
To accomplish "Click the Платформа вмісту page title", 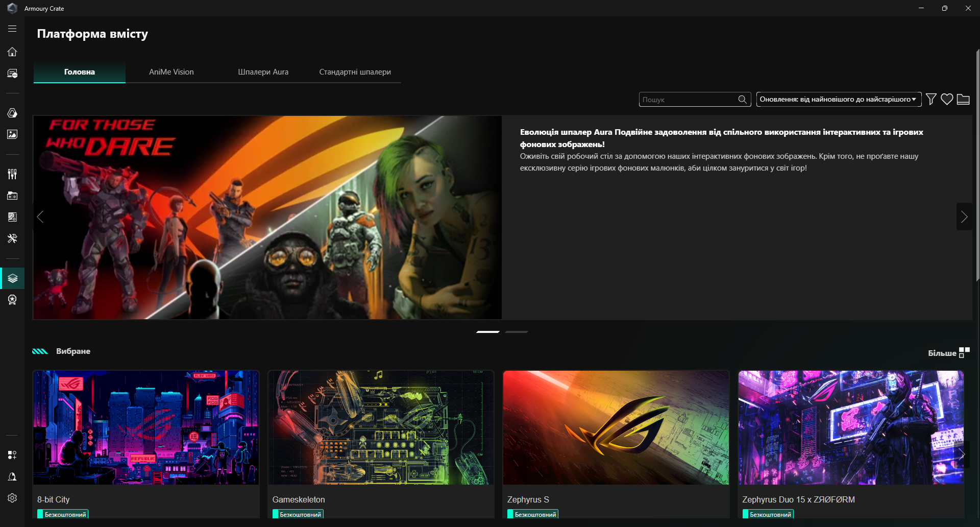I will pyautogui.click(x=92, y=34).
